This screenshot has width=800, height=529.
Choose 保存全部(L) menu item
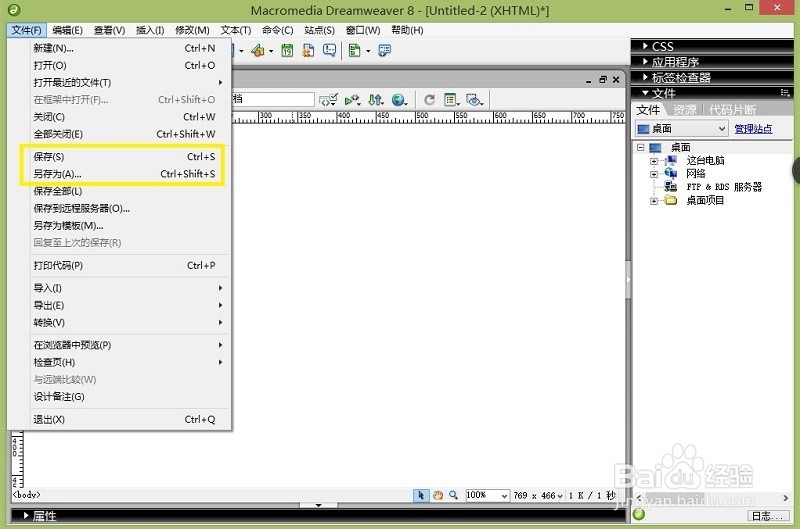pos(124,191)
